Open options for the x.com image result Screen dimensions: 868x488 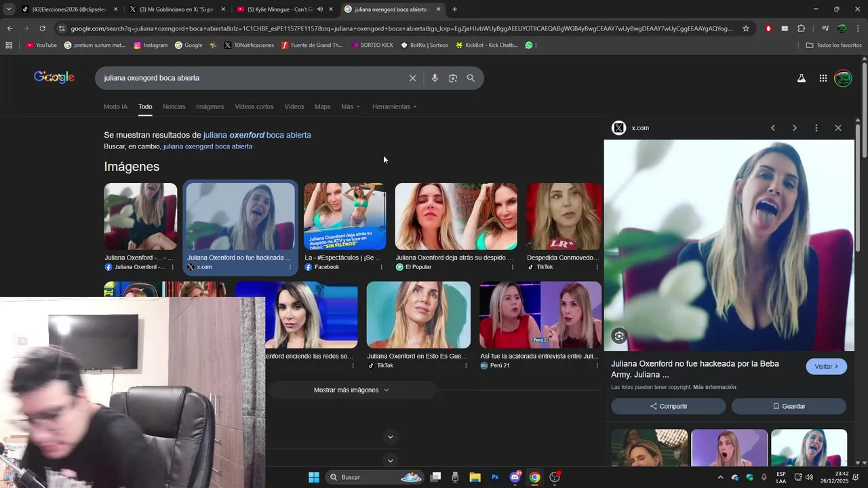point(290,267)
